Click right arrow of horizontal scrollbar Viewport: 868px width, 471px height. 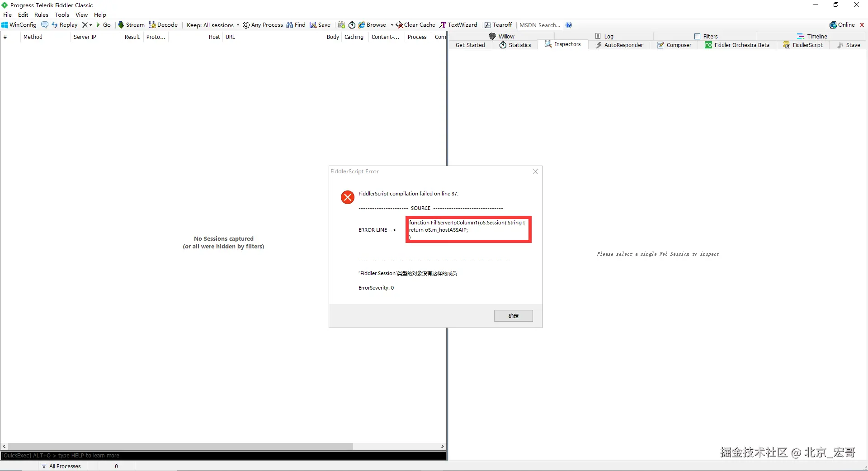point(443,446)
